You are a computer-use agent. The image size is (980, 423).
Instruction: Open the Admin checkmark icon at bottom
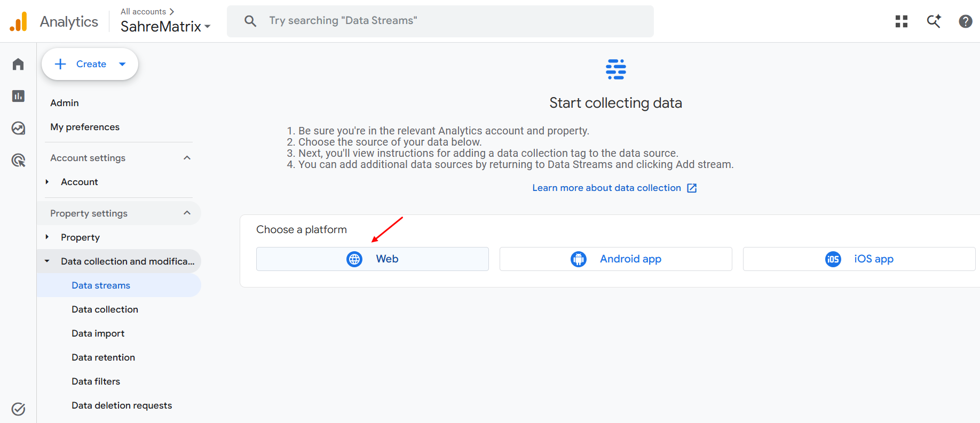pyautogui.click(x=18, y=409)
